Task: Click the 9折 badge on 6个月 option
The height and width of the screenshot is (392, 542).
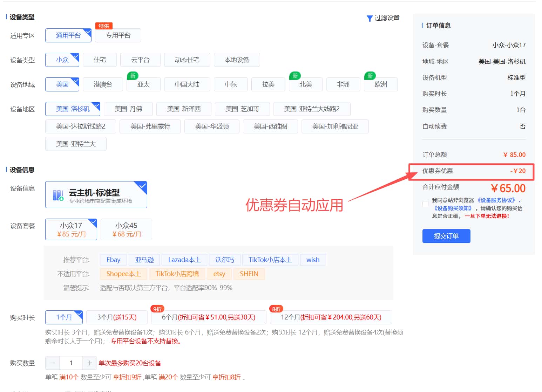Action: [x=157, y=309]
